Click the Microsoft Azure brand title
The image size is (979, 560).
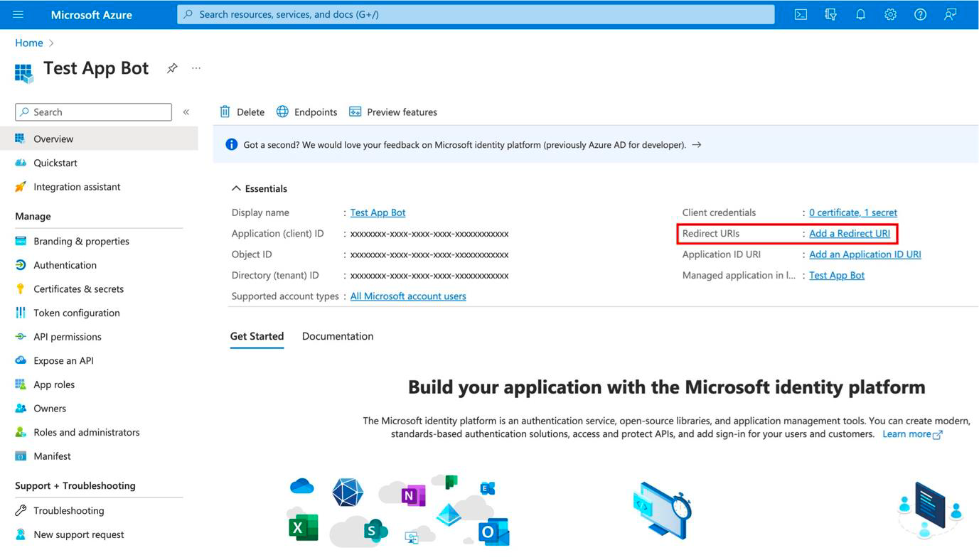[92, 14]
